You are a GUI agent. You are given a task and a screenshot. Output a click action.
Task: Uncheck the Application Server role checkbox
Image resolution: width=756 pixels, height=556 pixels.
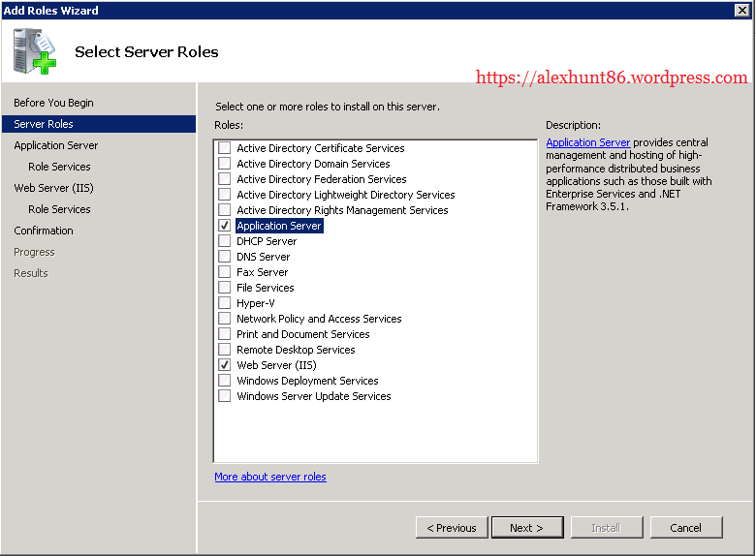[x=225, y=226]
